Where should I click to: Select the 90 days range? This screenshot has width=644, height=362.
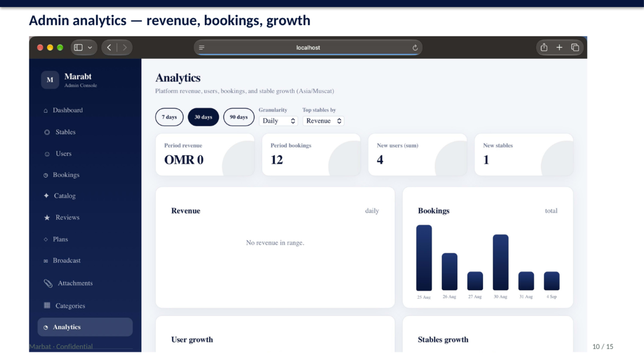tap(239, 117)
